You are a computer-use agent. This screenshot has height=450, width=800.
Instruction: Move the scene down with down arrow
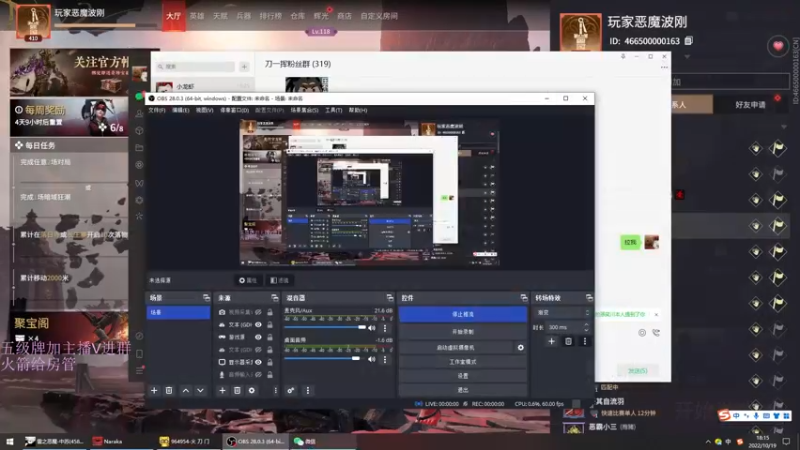(x=201, y=390)
